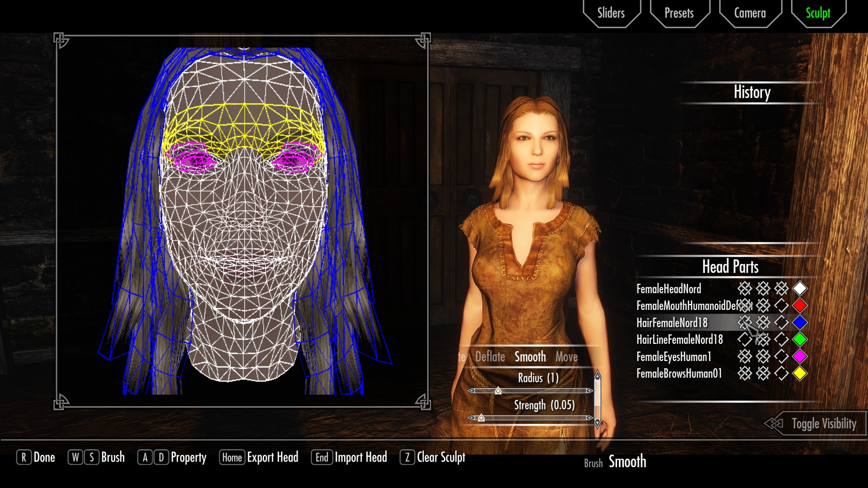868x488 pixels.
Task: Click the red swatch for FemaleMouthHumanoidDefault
Action: (800, 305)
